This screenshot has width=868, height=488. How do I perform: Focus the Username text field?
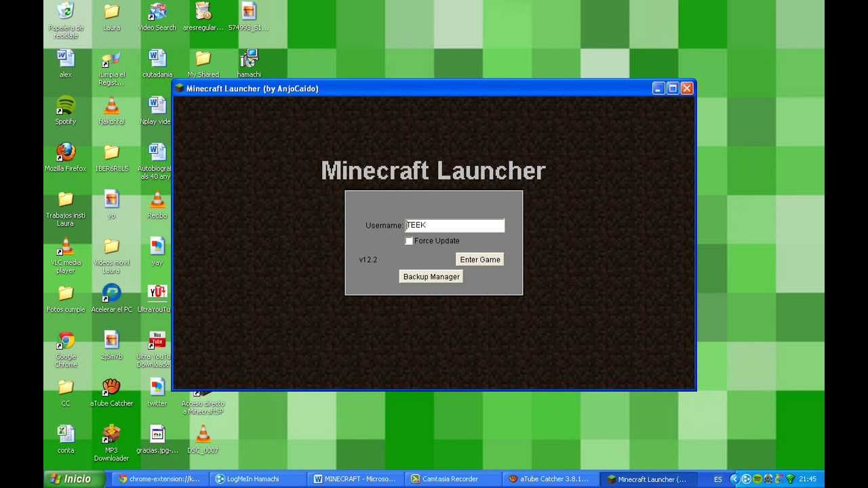pos(455,225)
